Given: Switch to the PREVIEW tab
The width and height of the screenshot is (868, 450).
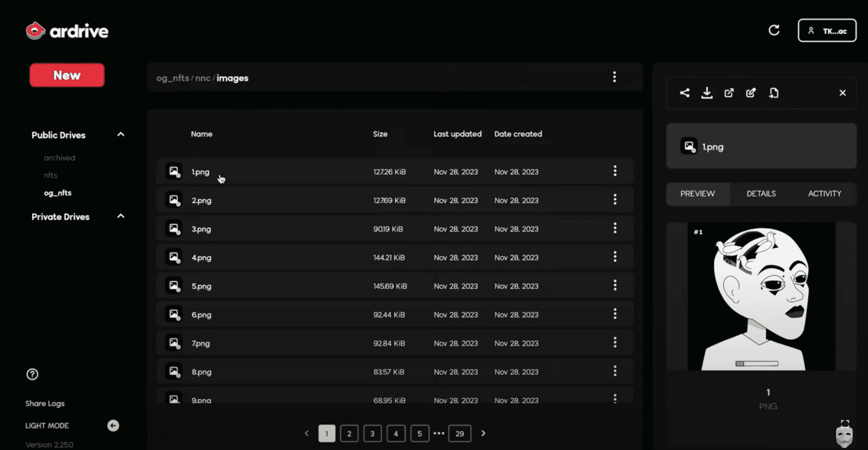Looking at the screenshot, I should tap(697, 194).
